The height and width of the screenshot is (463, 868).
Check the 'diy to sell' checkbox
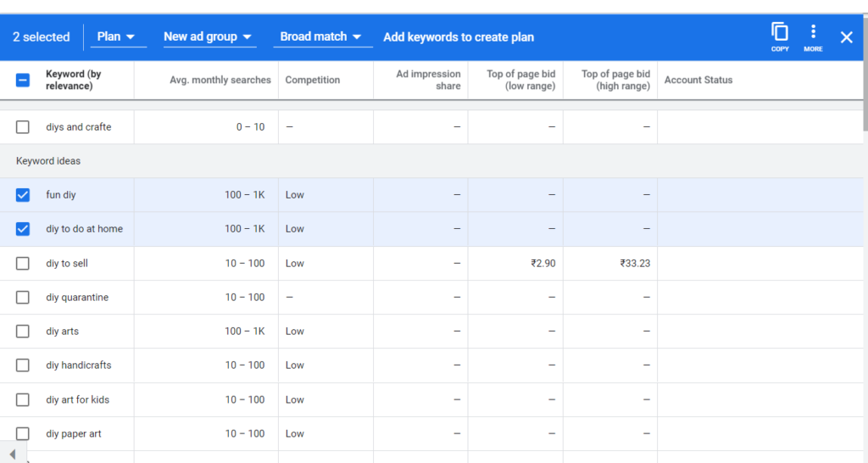click(x=23, y=263)
